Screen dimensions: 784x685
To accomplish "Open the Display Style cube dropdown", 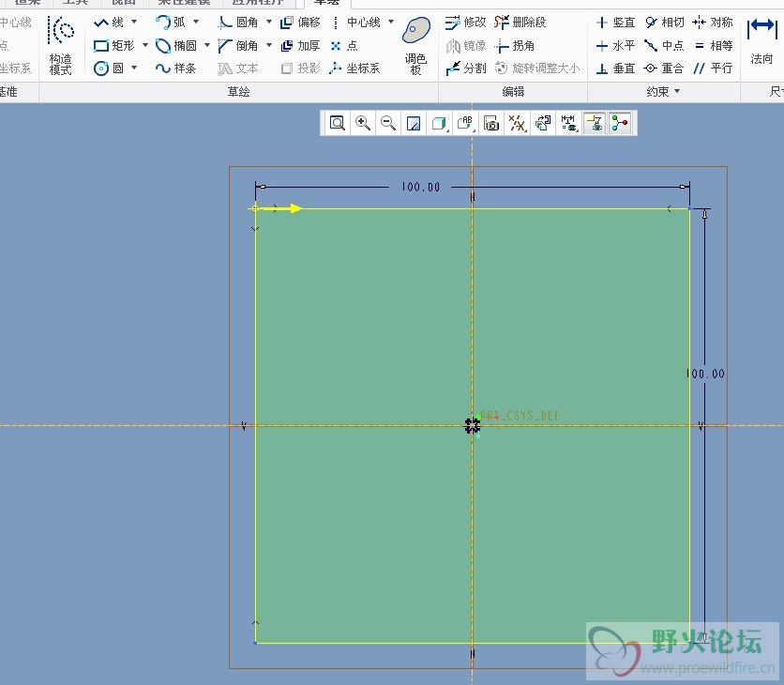I will pyautogui.click(x=440, y=123).
